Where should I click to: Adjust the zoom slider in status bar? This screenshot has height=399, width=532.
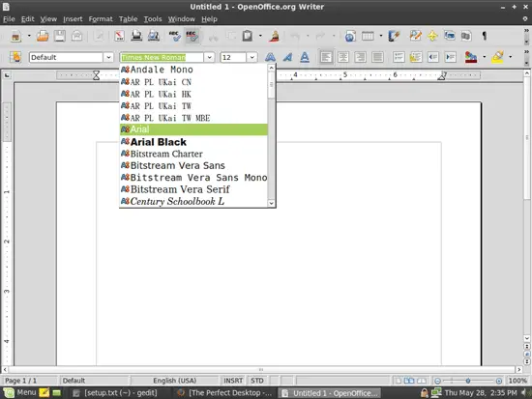(x=468, y=381)
